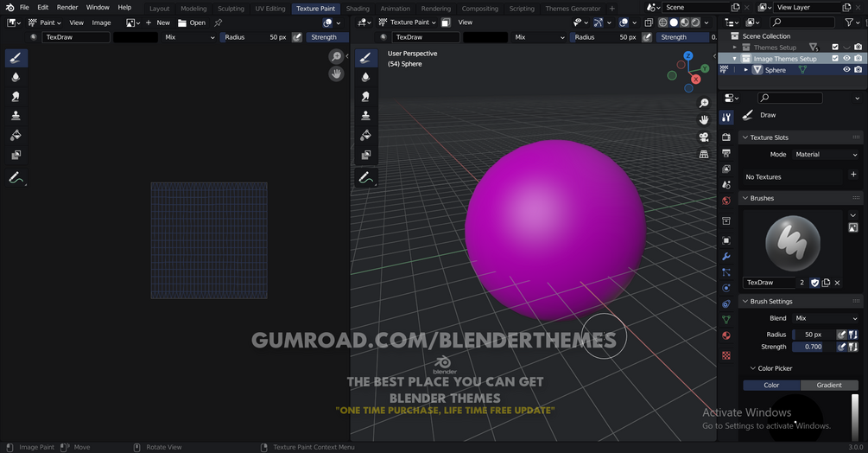Viewport: 868px width, 453px height.
Task: Uncheck Themes Setup collection checkbox
Action: pos(835,47)
